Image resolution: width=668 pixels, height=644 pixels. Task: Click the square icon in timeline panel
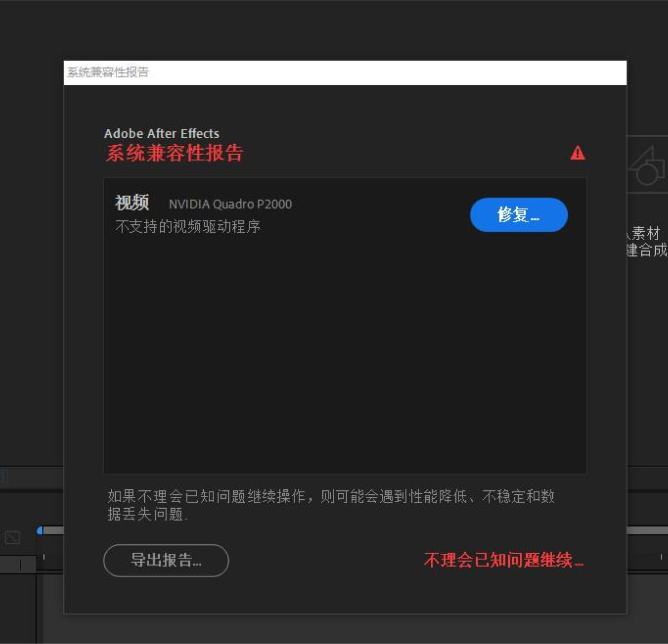click(x=12, y=538)
